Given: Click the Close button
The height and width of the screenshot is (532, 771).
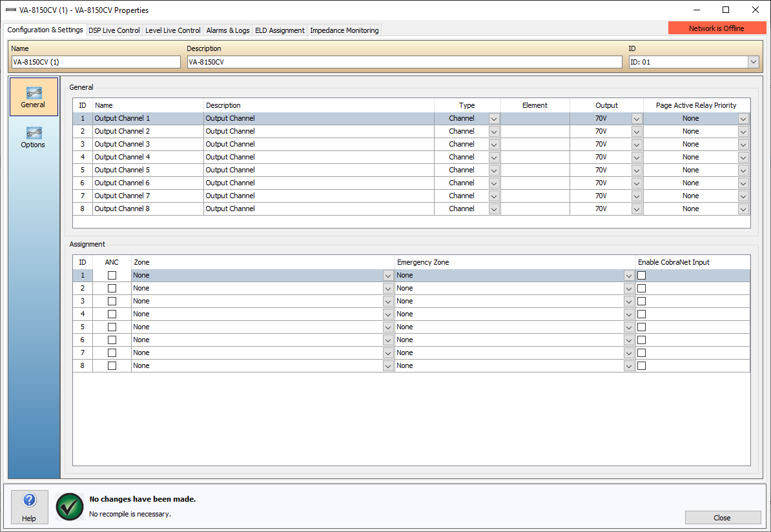Looking at the screenshot, I should point(723,518).
